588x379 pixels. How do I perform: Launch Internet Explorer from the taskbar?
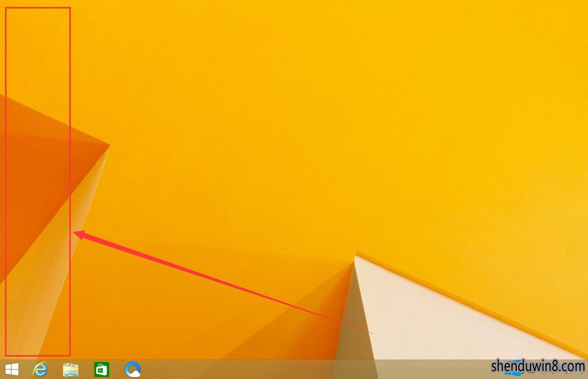(40, 370)
